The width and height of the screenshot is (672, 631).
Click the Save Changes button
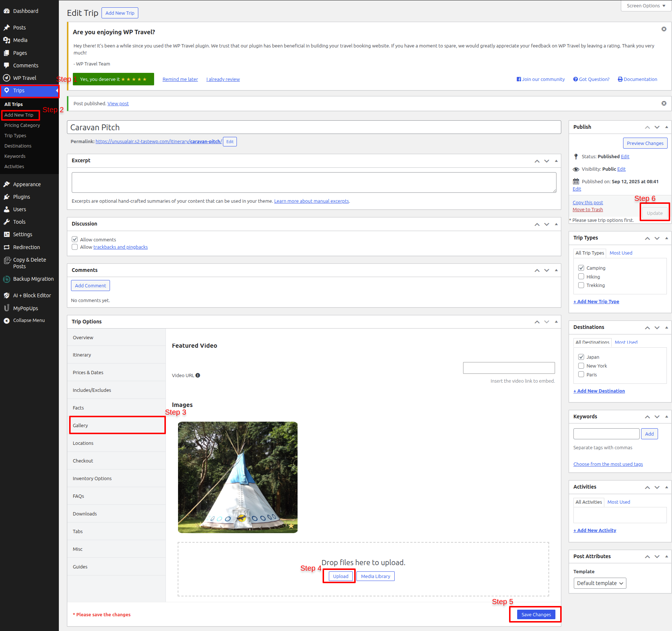536,614
